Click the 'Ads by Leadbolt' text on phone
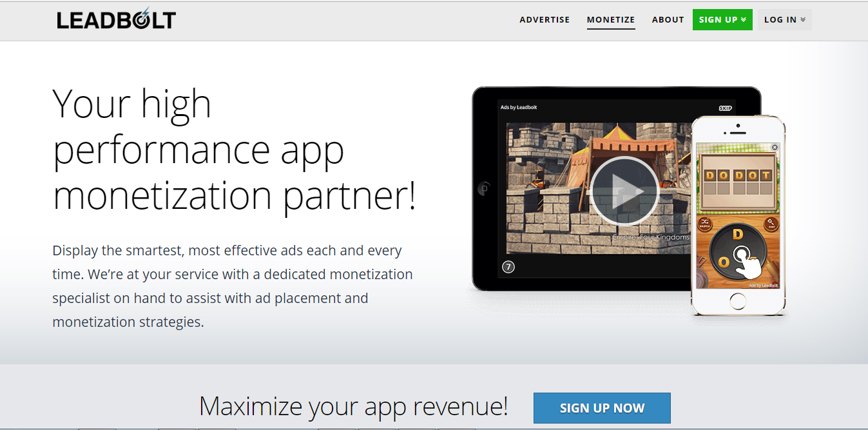Image resolution: width=868 pixels, height=430 pixels. [x=763, y=285]
